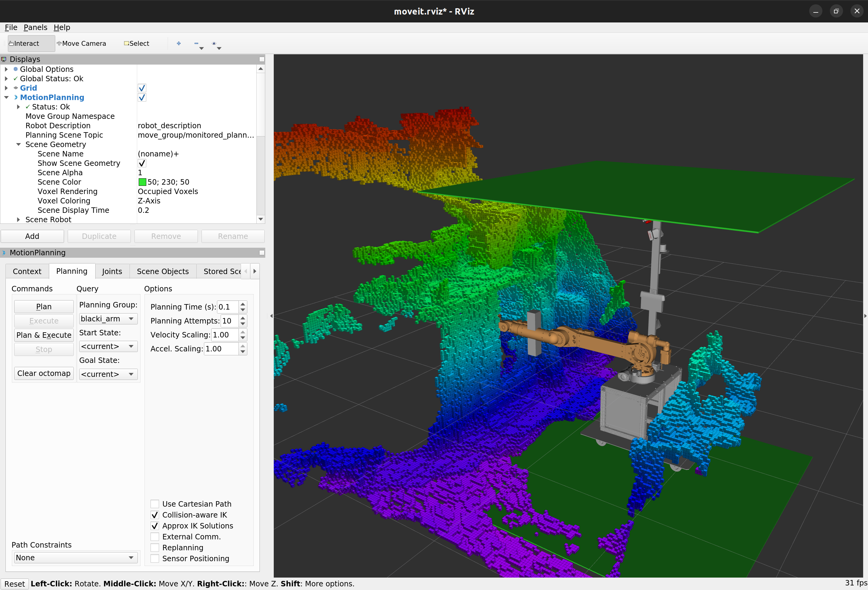The height and width of the screenshot is (590, 868).
Task: Enable the Use Cartesian Path option
Action: coord(154,504)
